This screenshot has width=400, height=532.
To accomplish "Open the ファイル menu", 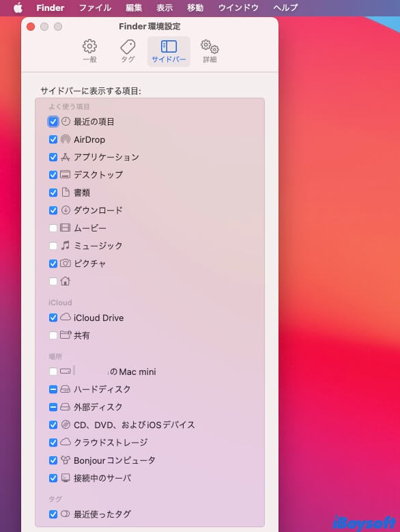I will (x=95, y=8).
